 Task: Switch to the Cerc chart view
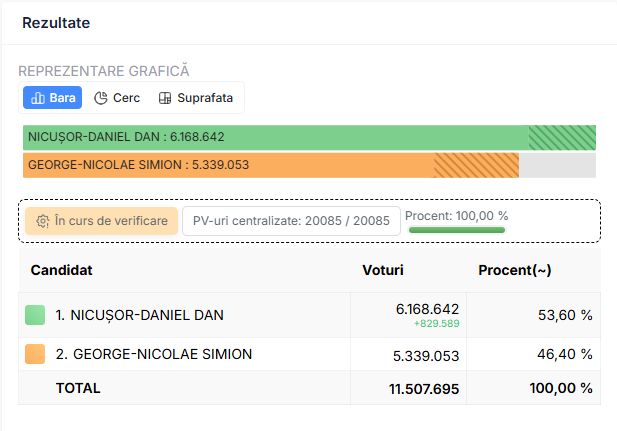tap(117, 98)
